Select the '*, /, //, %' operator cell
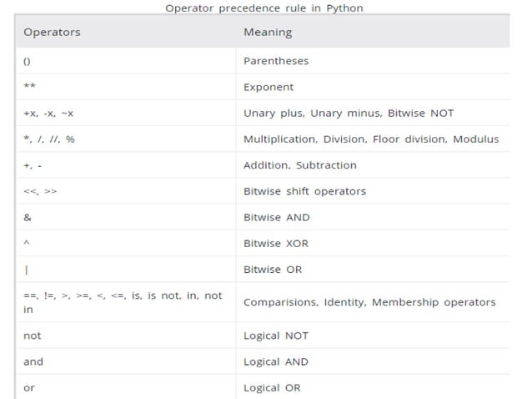This screenshot has width=532, height=399. tap(49, 139)
